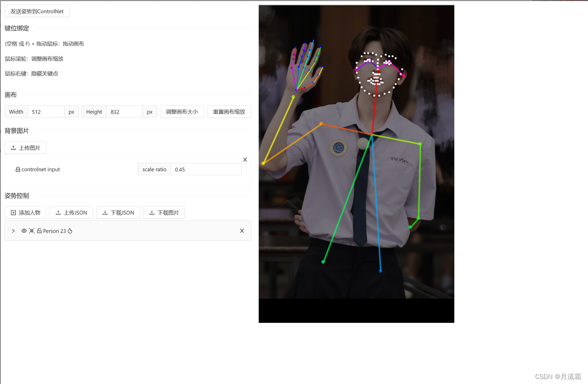Click the 调整画布大小 resize canvas button
The height and width of the screenshot is (384, 588).
click(182, 112)
